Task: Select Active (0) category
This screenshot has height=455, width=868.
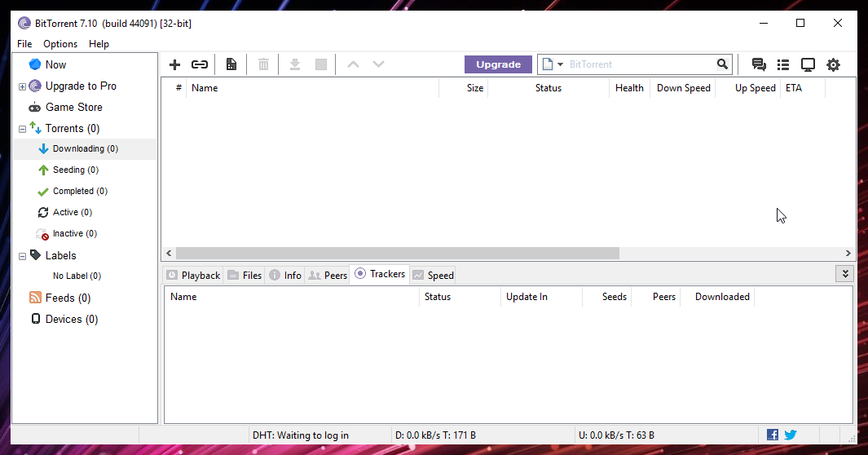Action: pyautogui.click(x=73, y=212)
